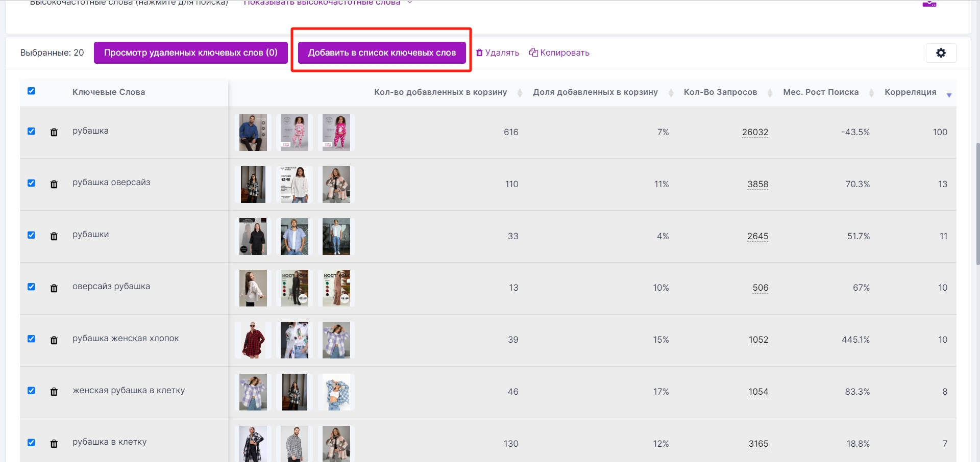Delete the рубашка оверсайз keyword row
The width and height of the screenshot is (980, 462).
point(54,185)
